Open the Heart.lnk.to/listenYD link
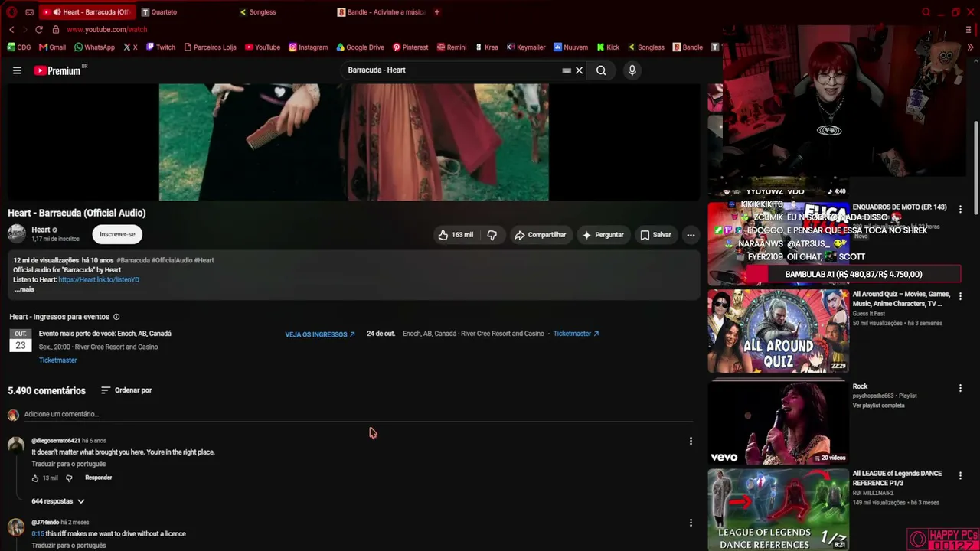The image size is (980, 551). point(99,279)
